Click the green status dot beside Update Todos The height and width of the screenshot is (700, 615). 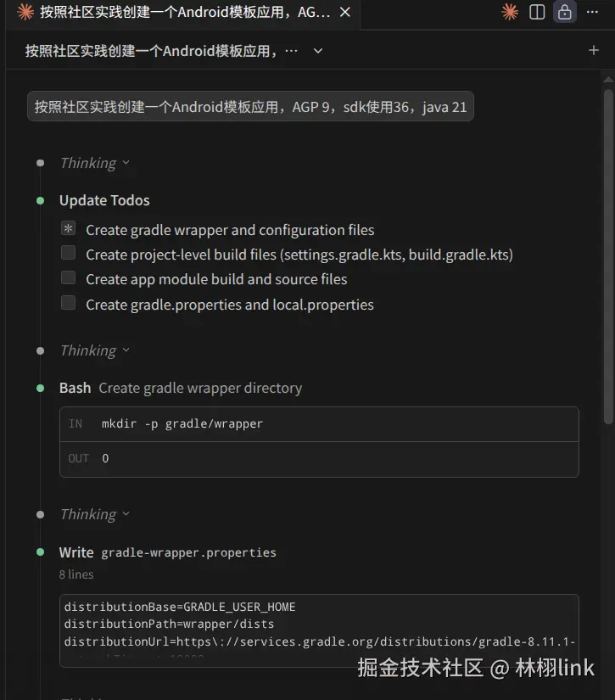click(x=40, y=200)
